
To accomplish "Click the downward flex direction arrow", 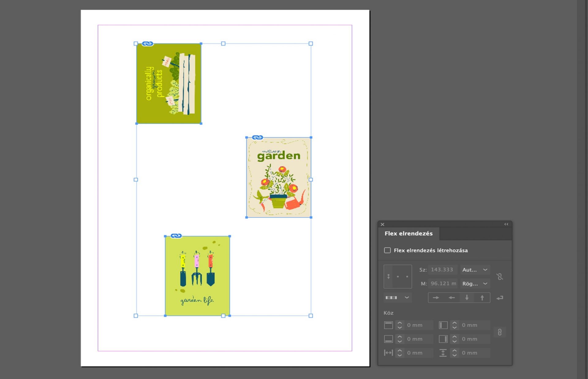I will (x=467, y=298).
